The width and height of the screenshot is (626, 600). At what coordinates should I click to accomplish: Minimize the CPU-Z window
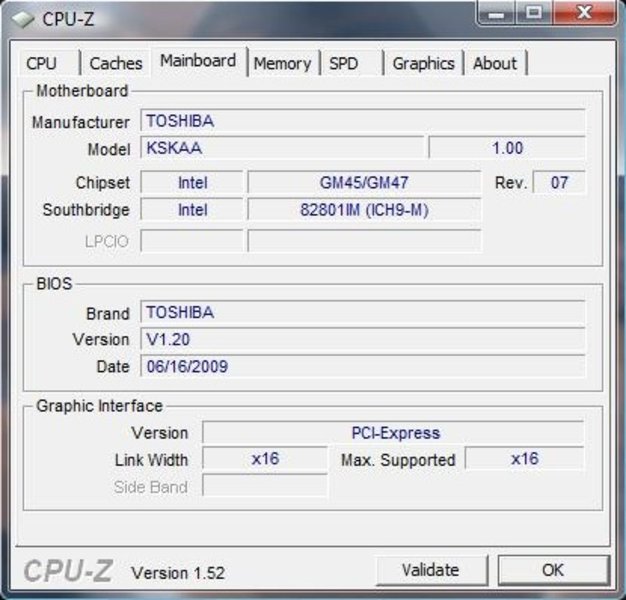coord(496,14)
